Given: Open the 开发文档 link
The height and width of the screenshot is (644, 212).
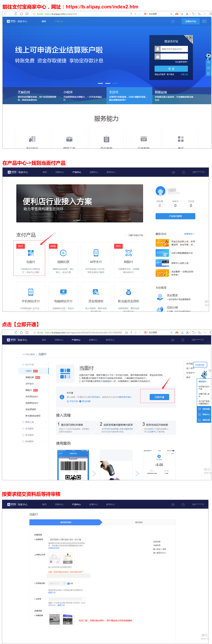Looking at the screenshot, I should pos(72,401).
